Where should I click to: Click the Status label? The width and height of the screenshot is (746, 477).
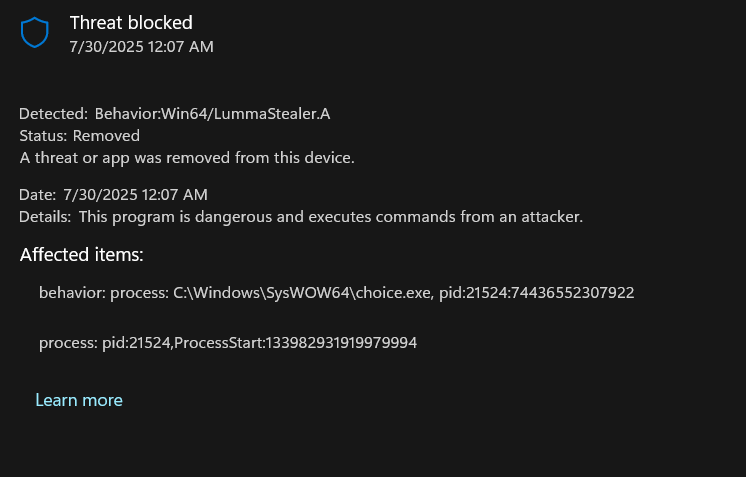(x=43, y=136)
